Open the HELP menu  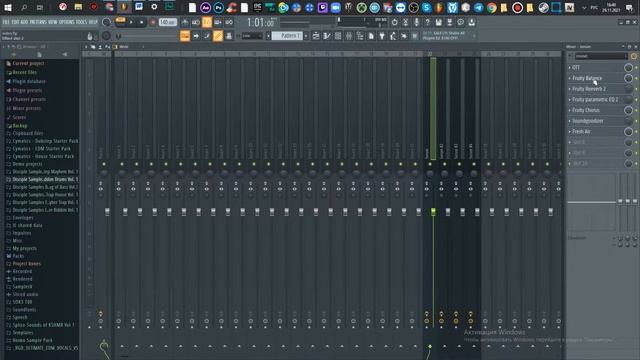93,22
